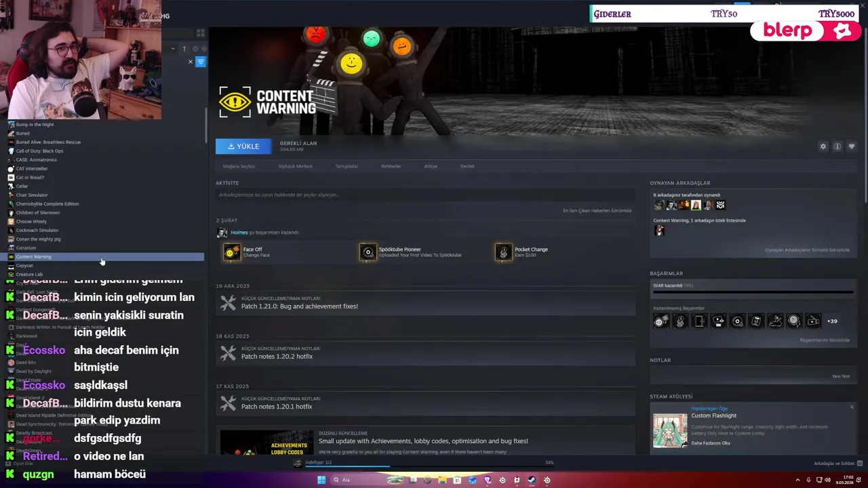Open Custom Flashlight workshop thumbnail
The height and width of the screenshot is (488, 868).
(x=670, y=430)
